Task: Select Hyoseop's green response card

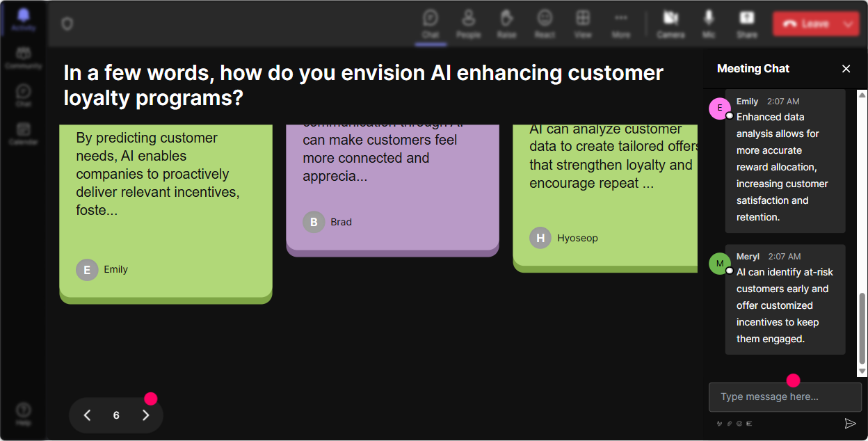Action: click(x=605, y=199)
